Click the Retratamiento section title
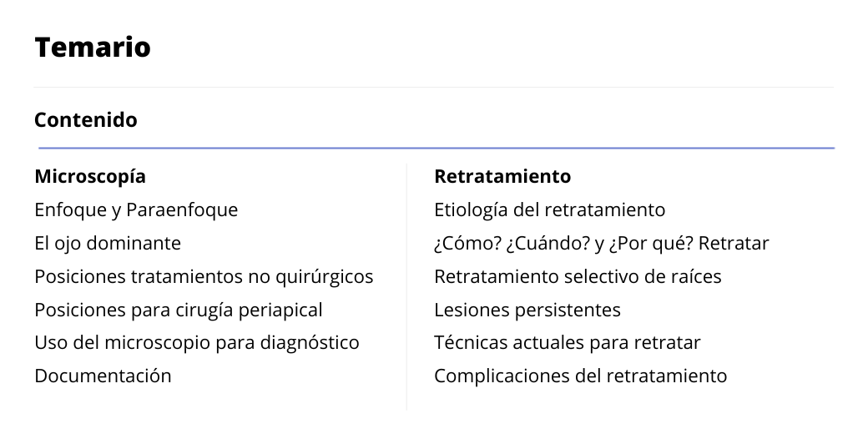868x434 pixels. coord(502,177)
